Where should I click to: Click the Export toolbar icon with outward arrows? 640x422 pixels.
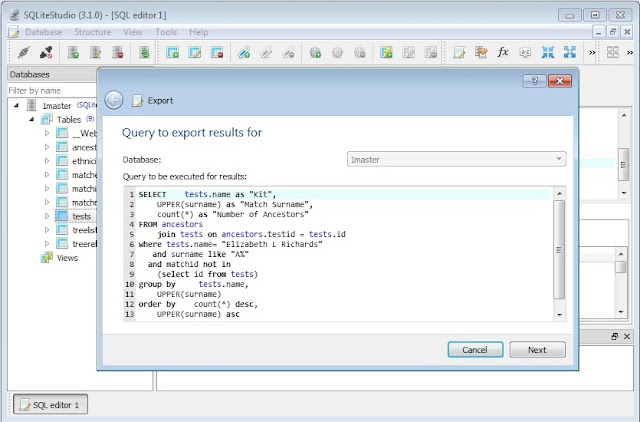570,52
